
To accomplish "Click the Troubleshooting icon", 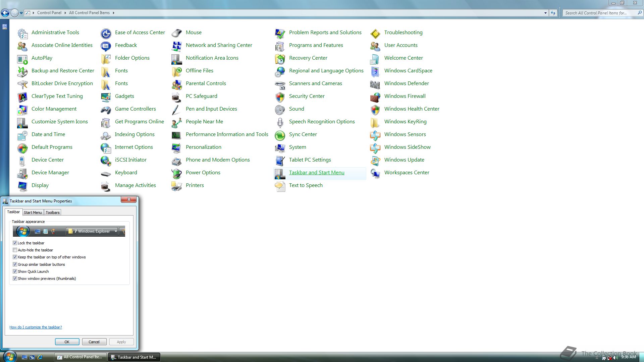I will coord(375,33).
